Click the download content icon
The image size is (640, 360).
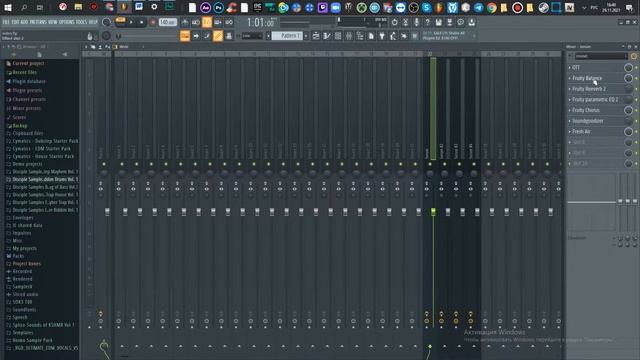pos(471,22)
